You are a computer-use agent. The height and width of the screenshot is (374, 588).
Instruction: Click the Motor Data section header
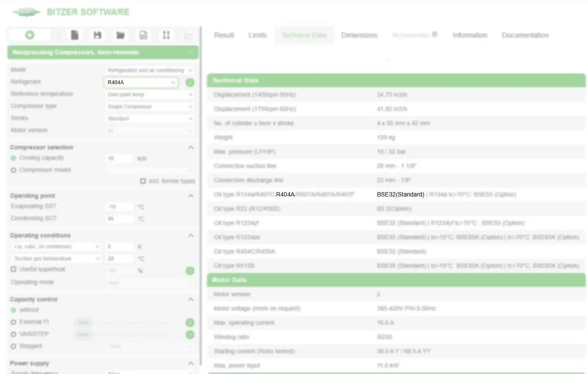click(396, 280)
